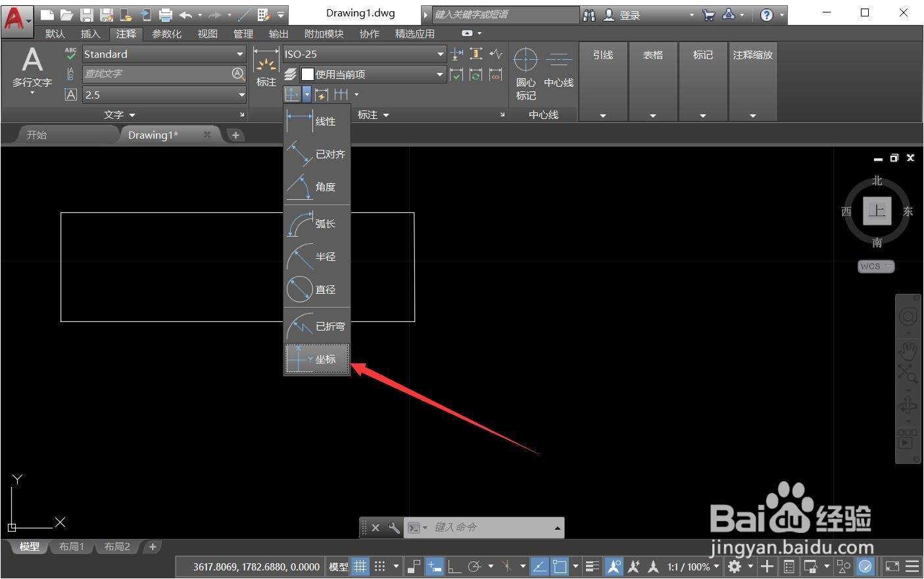Click the quick dimension icon with lightning bolt
The image size is (924, 579).
322,95
